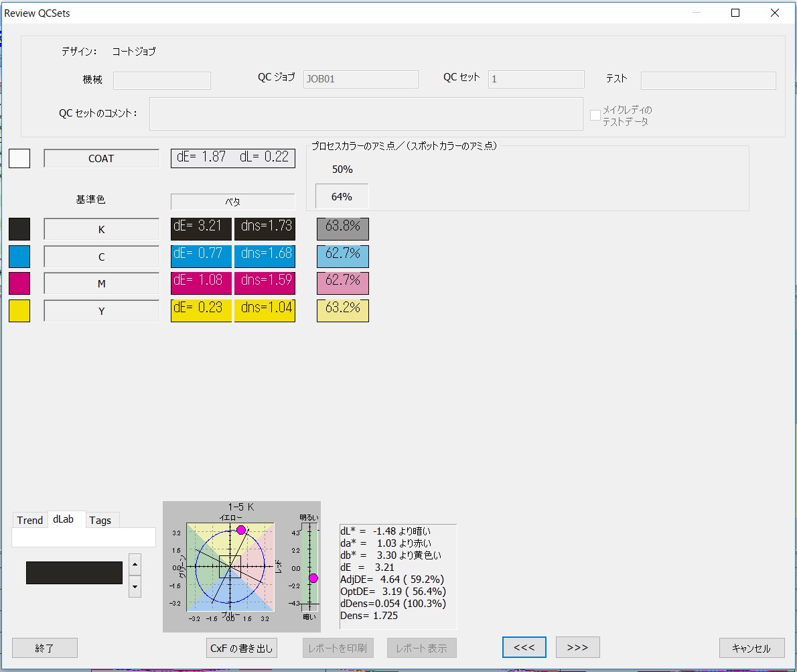Click the magenta point on lightness bar
Viewport: 797px width, 672px height.
click(313, 578)
